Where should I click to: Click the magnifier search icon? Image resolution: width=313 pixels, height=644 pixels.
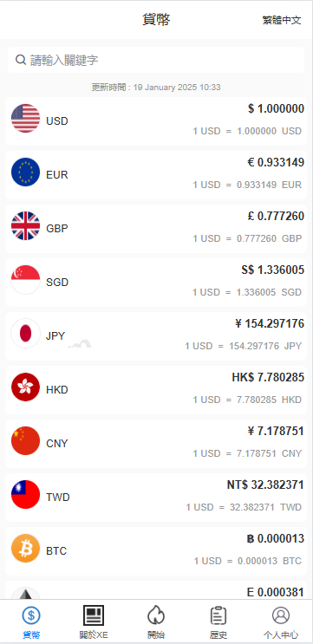21,60
